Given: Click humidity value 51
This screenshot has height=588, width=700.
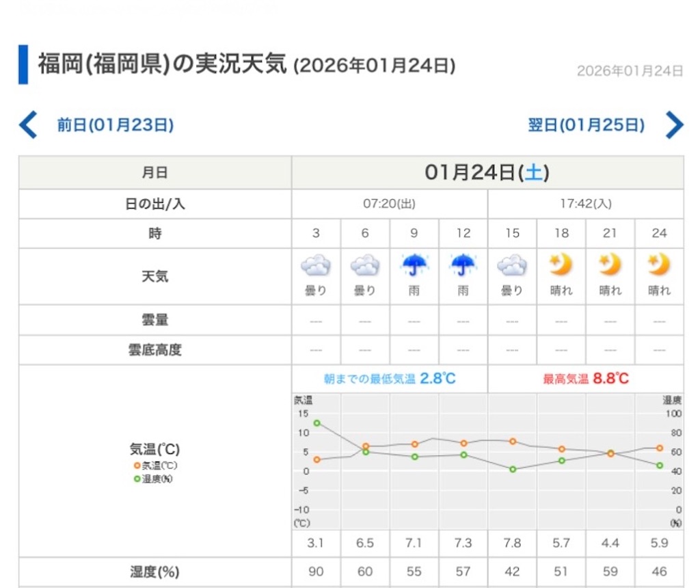Looking at the screenshot, I should pos(561,572).
